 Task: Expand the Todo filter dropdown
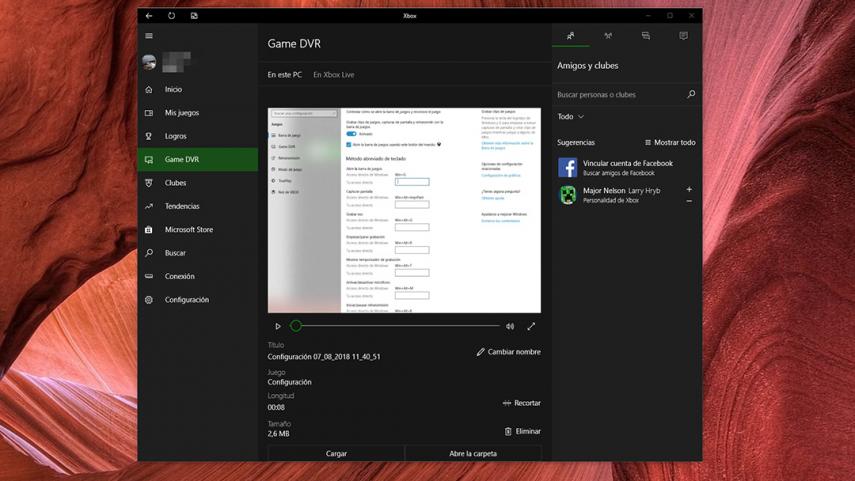click(x=570, y=117)
